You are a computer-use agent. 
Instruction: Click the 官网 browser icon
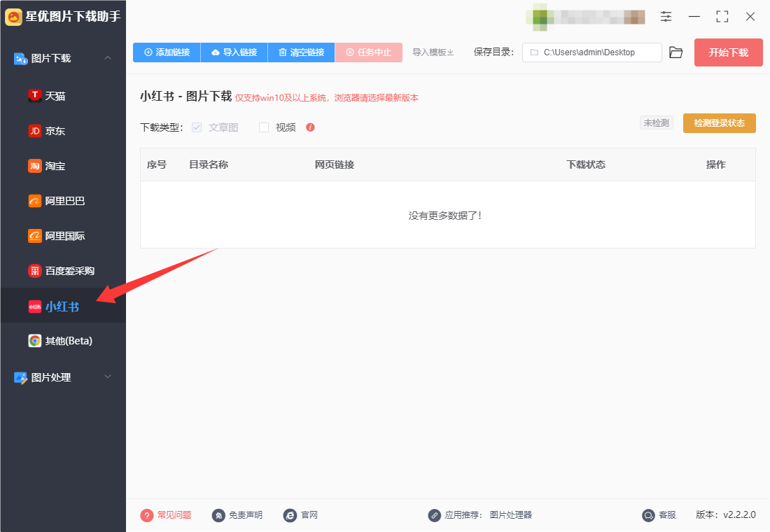click(290, 515)
